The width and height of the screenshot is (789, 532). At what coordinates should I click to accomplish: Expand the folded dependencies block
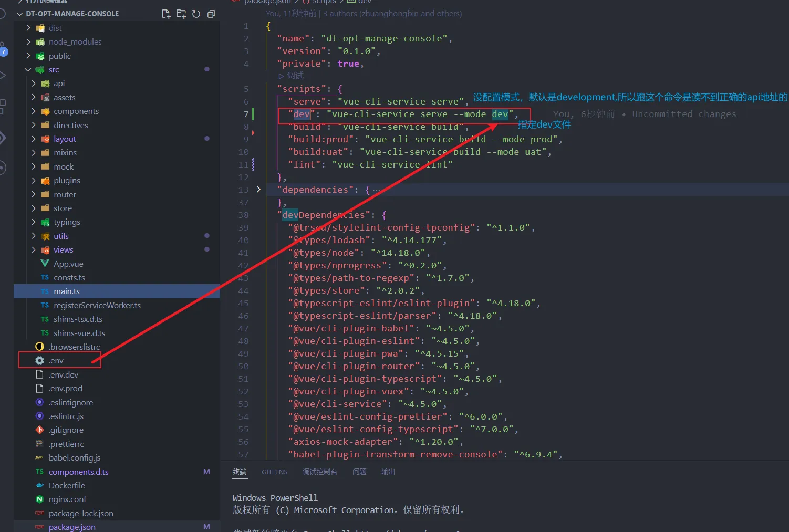click(258, 190)
